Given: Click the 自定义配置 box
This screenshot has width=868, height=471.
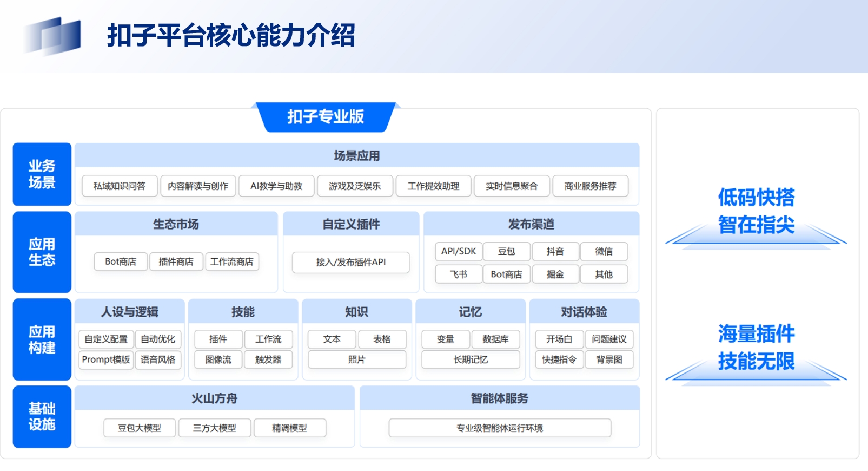Looking at the screenshot, I should (x=106, y=339).
